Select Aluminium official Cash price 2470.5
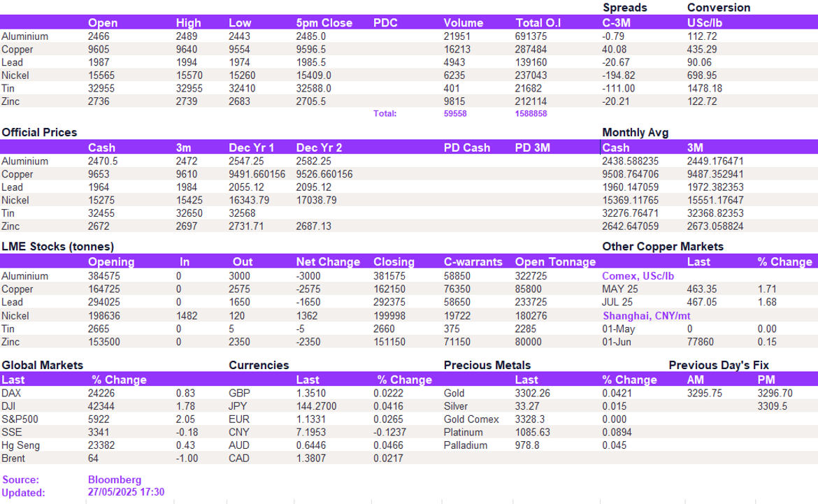The image size is (818, 504). (102, 161)
